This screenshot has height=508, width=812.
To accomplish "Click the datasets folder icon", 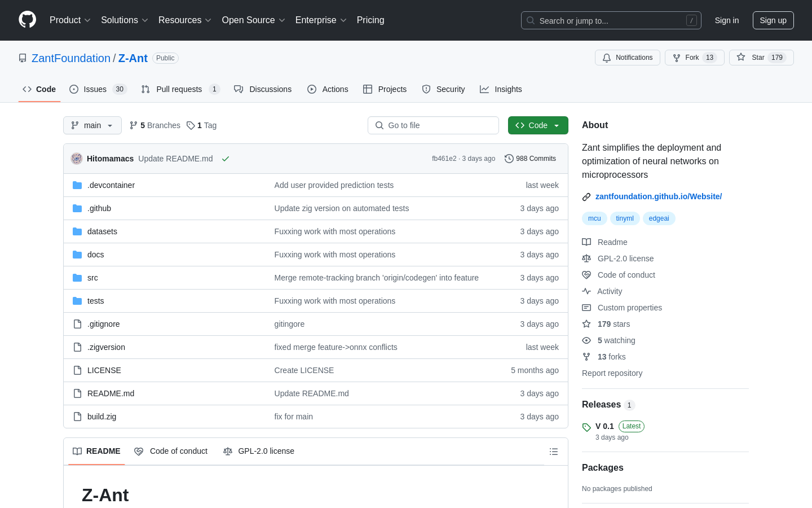I will (77, 231).
